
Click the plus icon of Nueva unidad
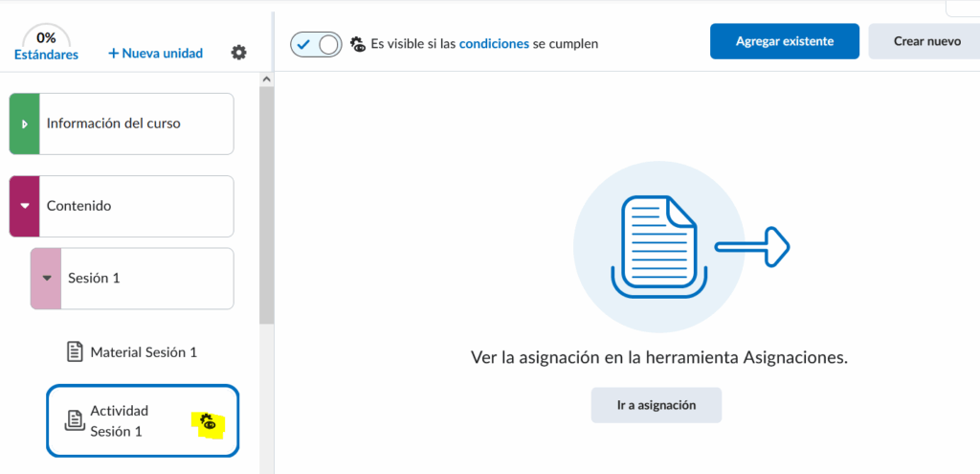click(113, 53)
